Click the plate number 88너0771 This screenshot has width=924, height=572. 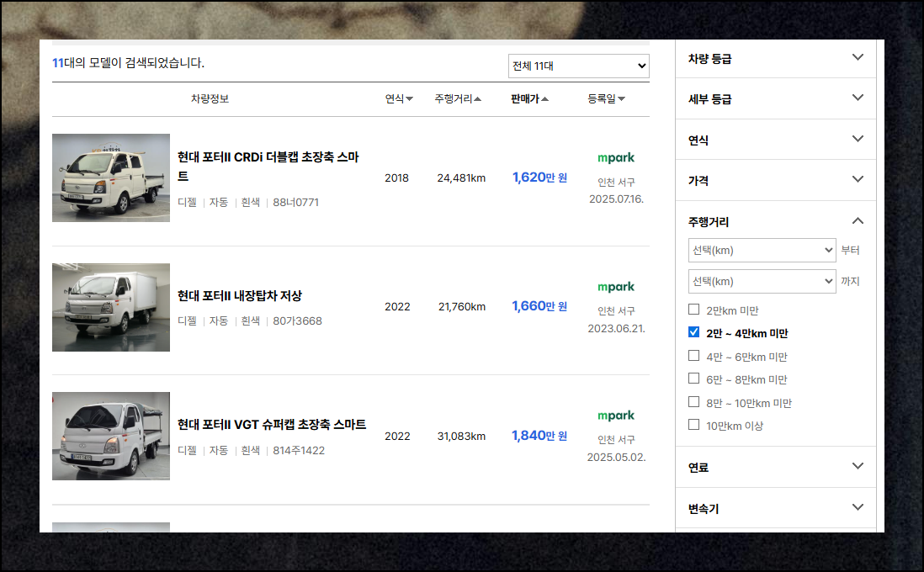[296, 203]
